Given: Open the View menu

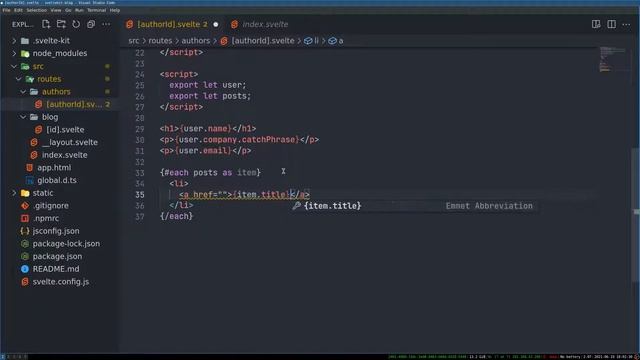Looking at the screenshot, I should (56, 10).
